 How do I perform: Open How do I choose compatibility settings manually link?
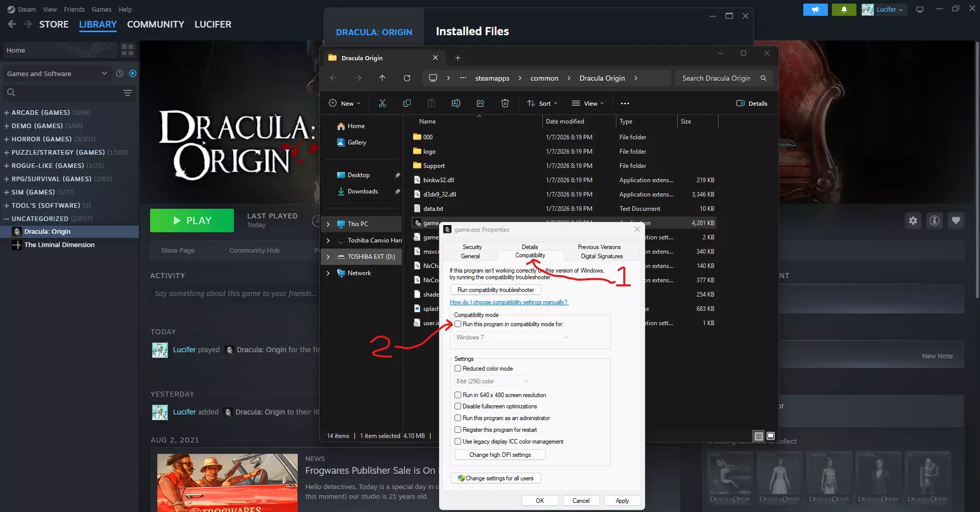[509, 302]
